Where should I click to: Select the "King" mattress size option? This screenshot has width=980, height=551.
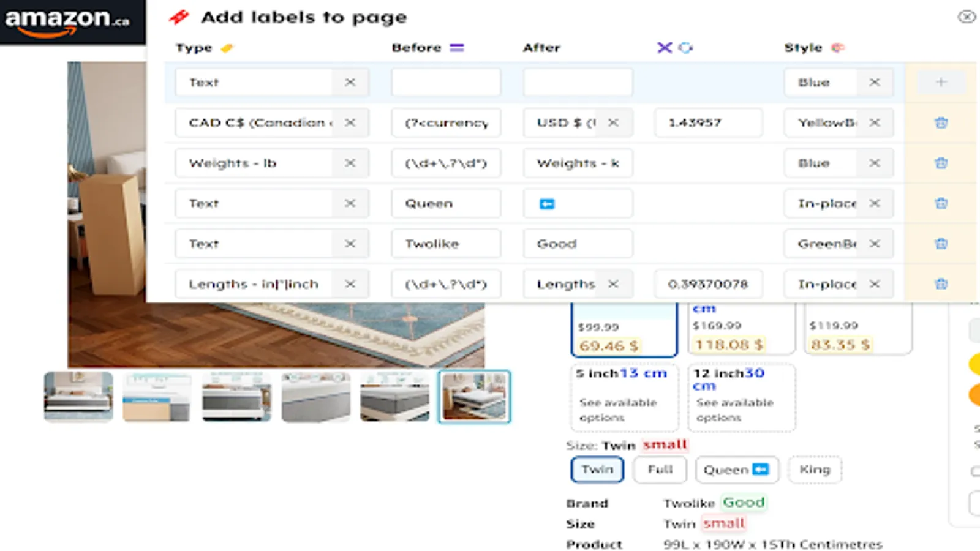(x=815, y=470)
